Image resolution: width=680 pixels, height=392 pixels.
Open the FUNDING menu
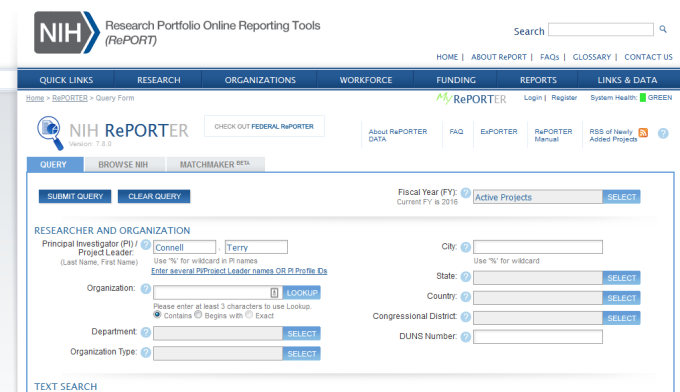click(456, 80)
